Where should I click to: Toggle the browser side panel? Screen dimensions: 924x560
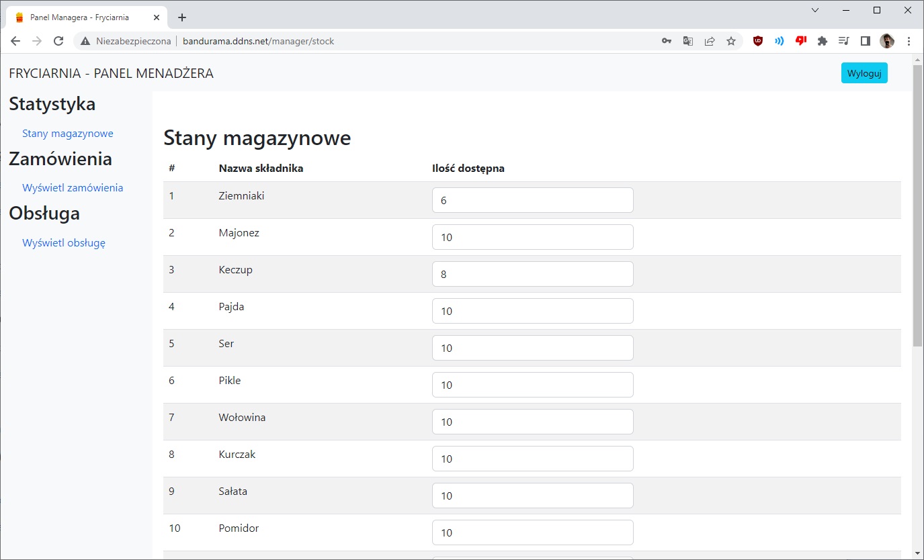(x=865, y=41)
